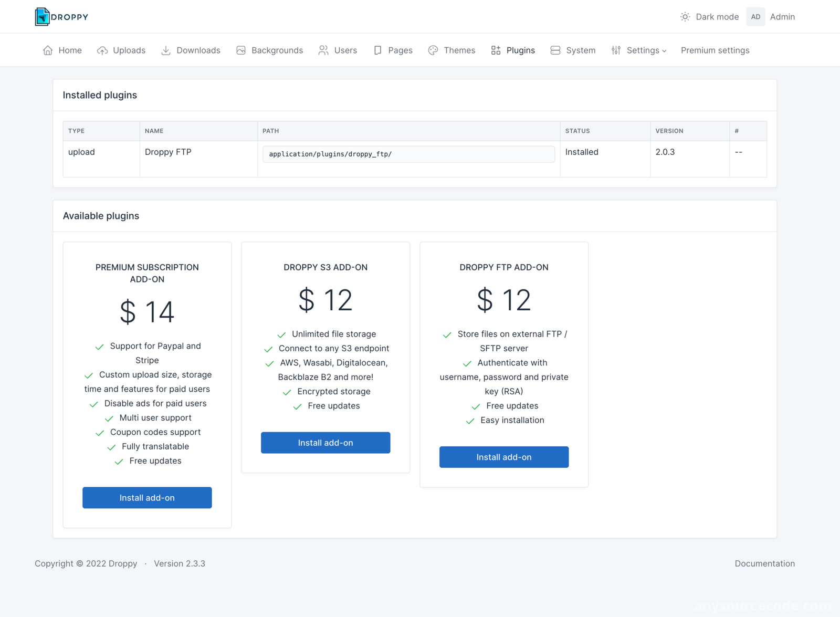Screen dimensions: 840x617
Task: Click the 'Disable ads for paid users' feature
Action: (x=155, y=403)
